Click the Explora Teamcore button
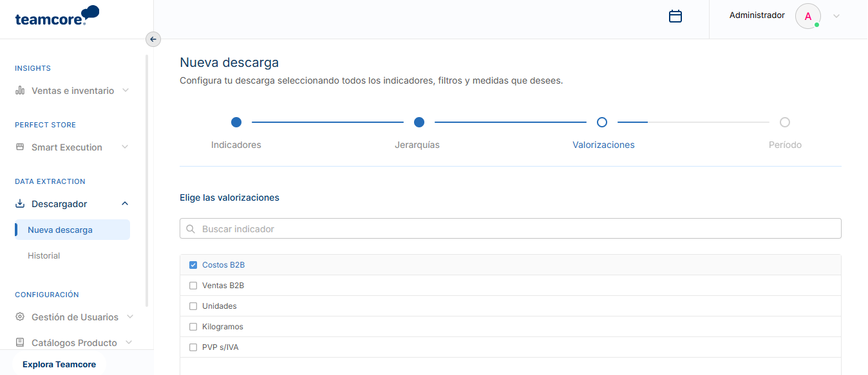 pos(59,364)
